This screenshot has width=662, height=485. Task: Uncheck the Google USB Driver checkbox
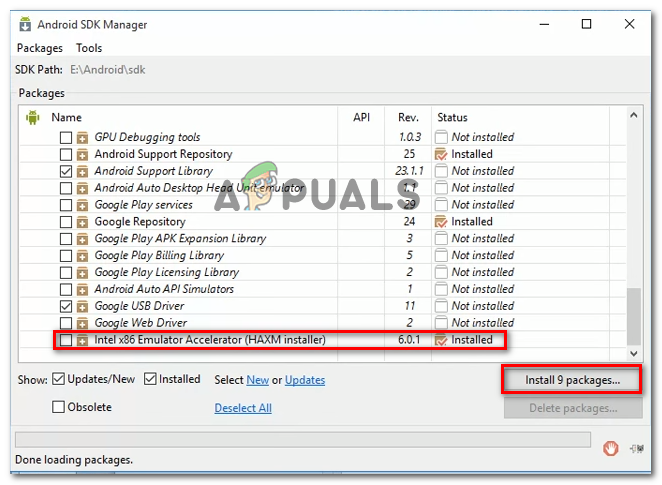click(66, 306)
